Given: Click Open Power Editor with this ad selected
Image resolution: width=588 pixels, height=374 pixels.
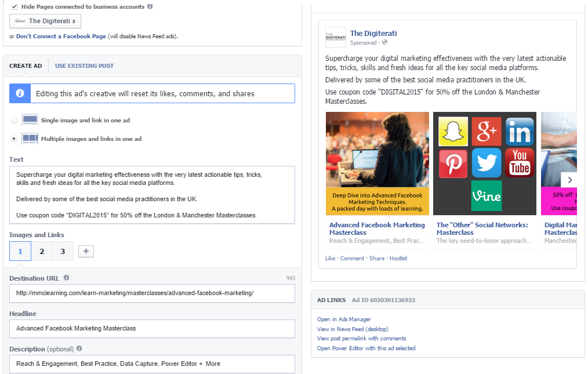Looking at the screenshot, I should click(x=366, y=348).
